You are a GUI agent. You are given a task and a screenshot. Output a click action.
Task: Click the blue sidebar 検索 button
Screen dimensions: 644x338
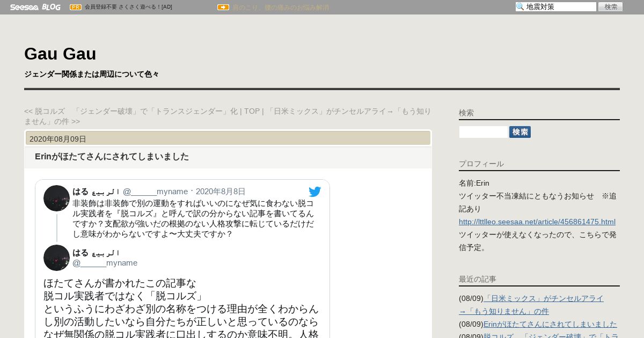click(x=520, y=132)
